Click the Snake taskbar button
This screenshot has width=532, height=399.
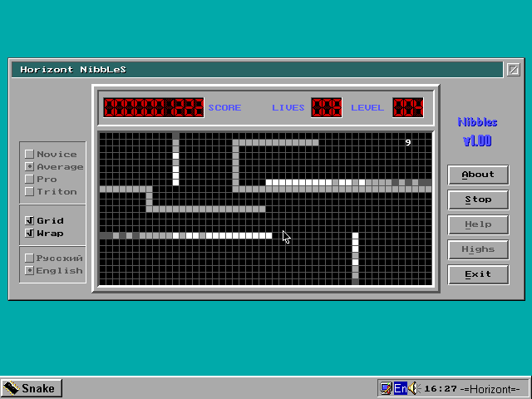(31, 388)
